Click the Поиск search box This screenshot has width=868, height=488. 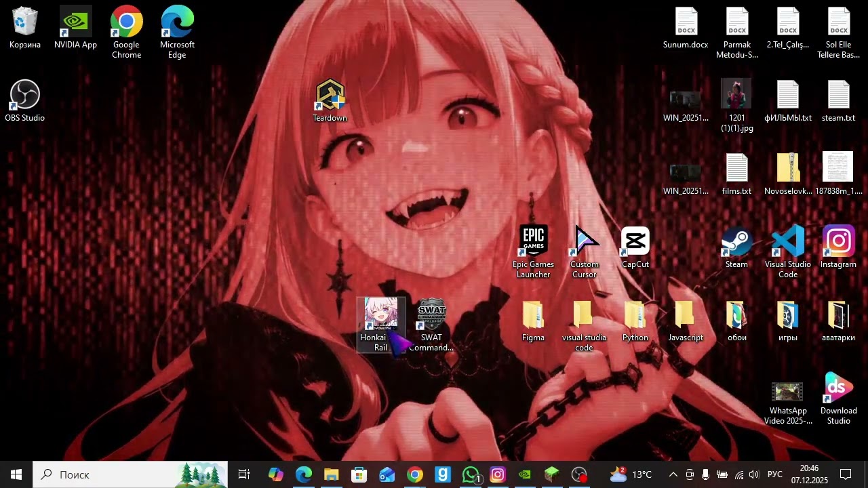tap(130, 474)
